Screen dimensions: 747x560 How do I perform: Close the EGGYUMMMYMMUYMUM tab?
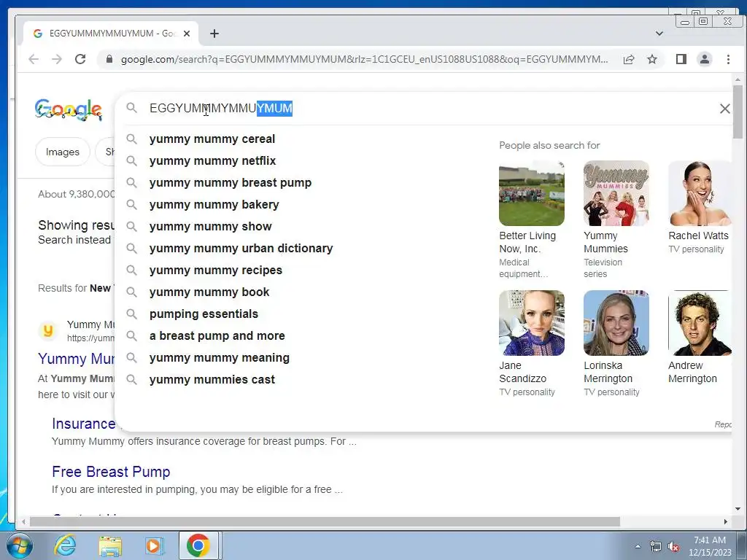(x=187, y=34)
